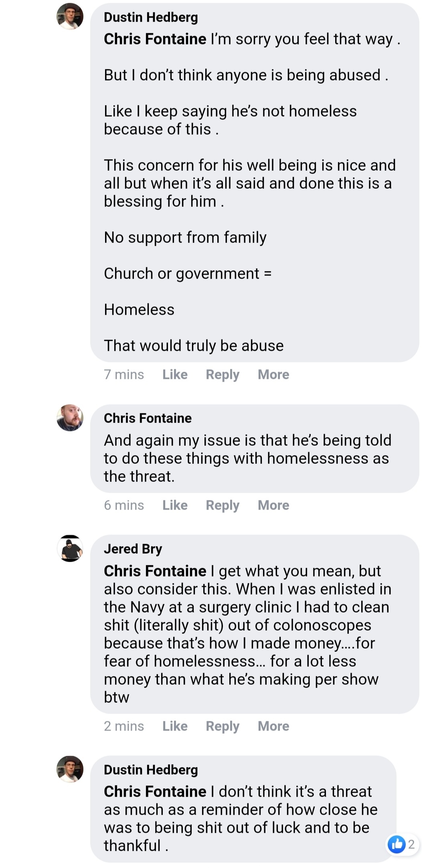
Task: Click the blue thumbs-up reaction icon
Action: 397,844
